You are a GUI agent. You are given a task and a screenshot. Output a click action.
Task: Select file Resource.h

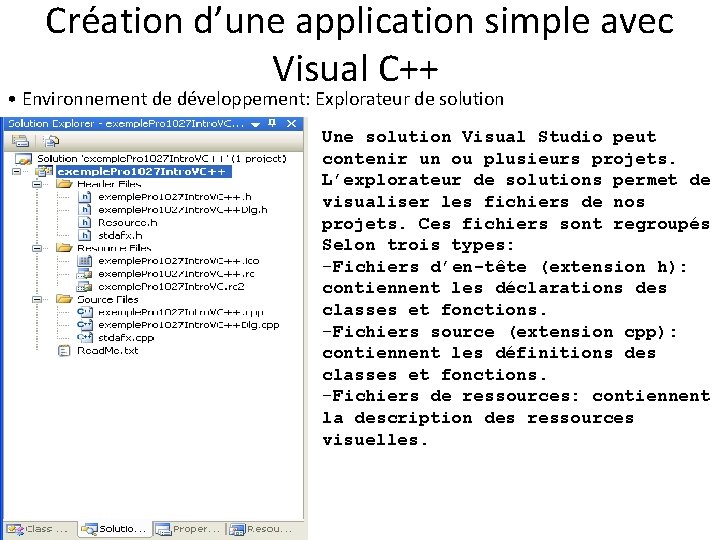click(128, 222)
